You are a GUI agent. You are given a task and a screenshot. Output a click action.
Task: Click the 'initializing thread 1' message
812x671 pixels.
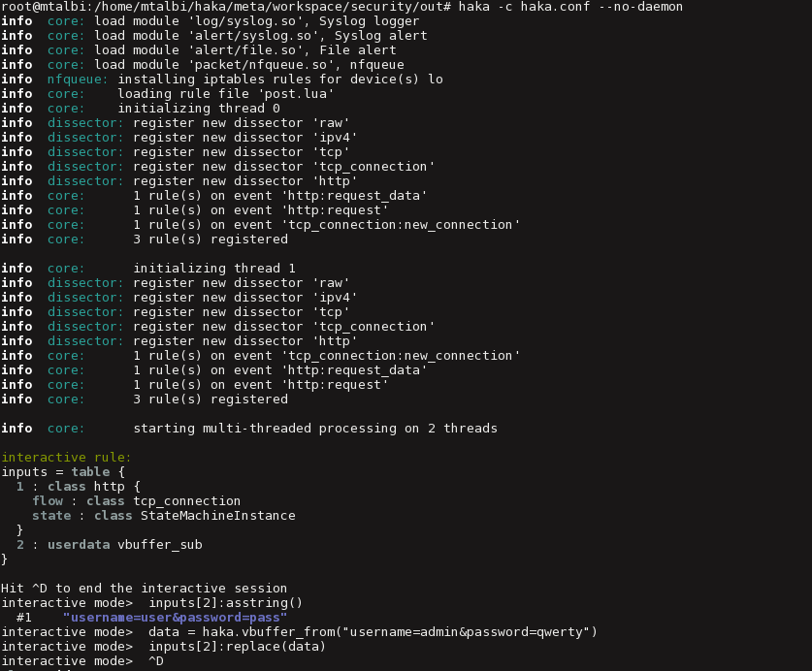click(213, 269)
